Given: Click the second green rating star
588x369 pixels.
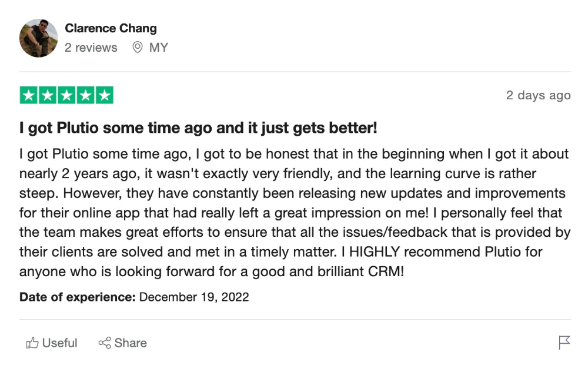Looking at the screenshot, I should tap(48, 95).
